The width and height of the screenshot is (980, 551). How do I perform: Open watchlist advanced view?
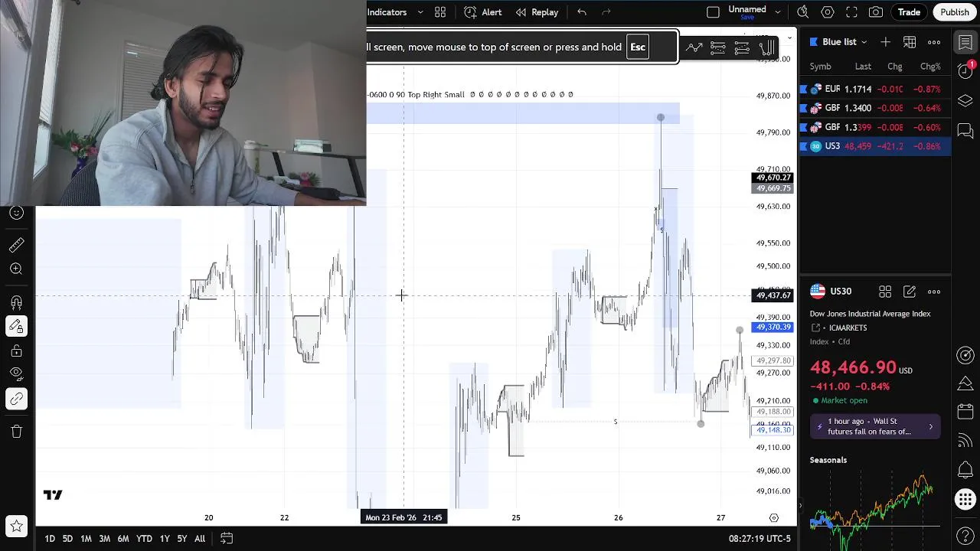coord(910,42)
